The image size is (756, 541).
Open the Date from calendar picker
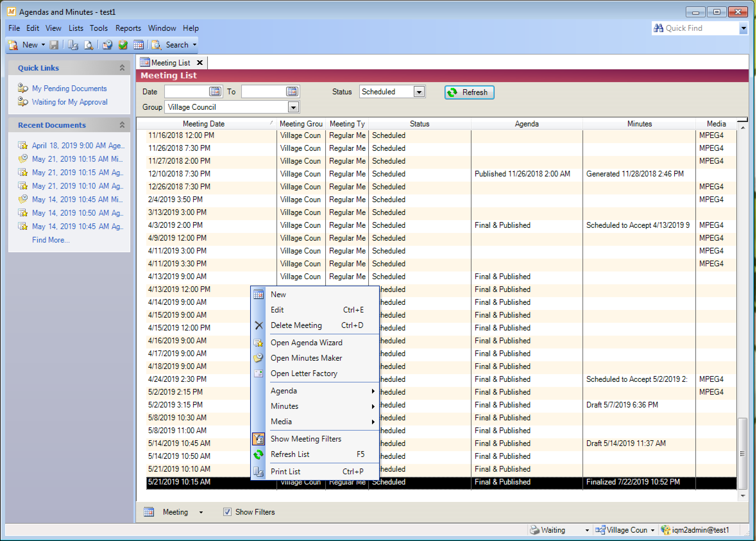pos(215,91)
